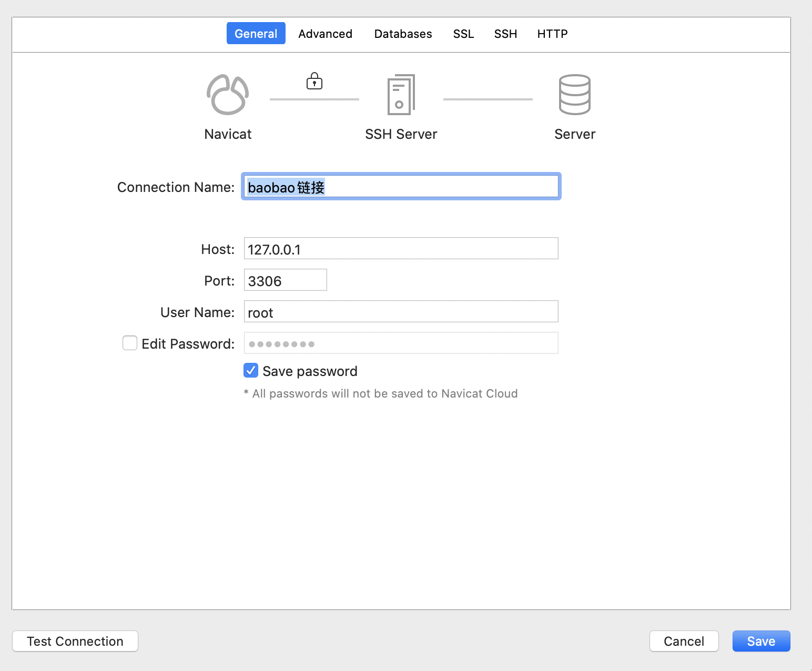Click the database Server cylinder icon

coord(574,95)
